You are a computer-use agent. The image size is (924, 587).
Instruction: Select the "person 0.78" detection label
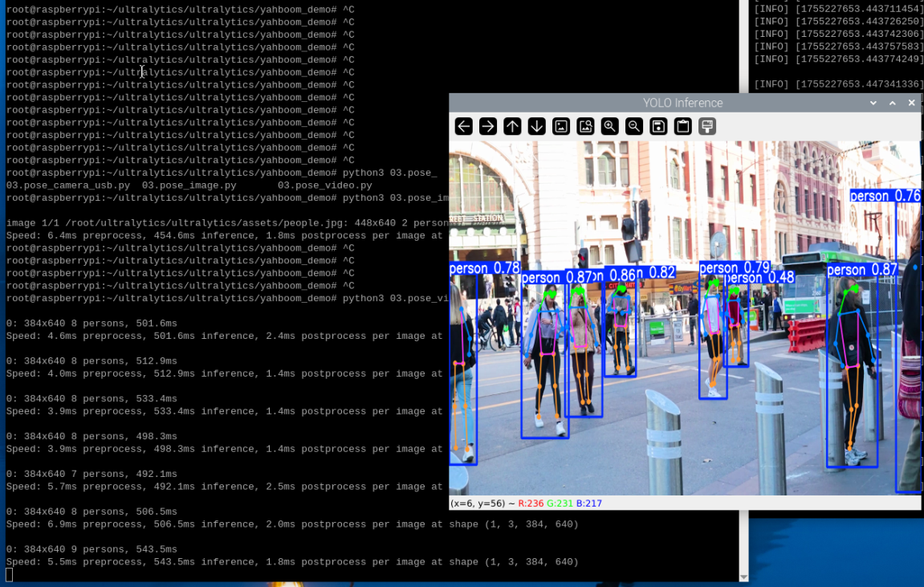coord(484,269)
